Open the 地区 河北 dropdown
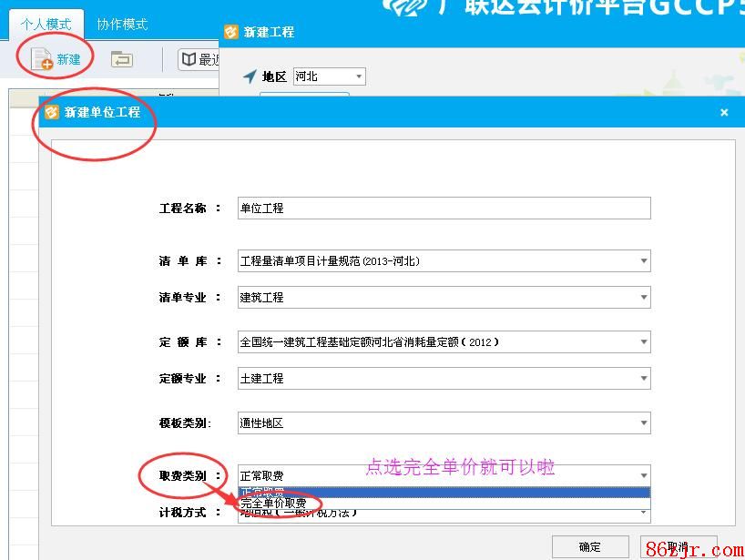Viewport: 745px width, 560px height. pos(358,76)
